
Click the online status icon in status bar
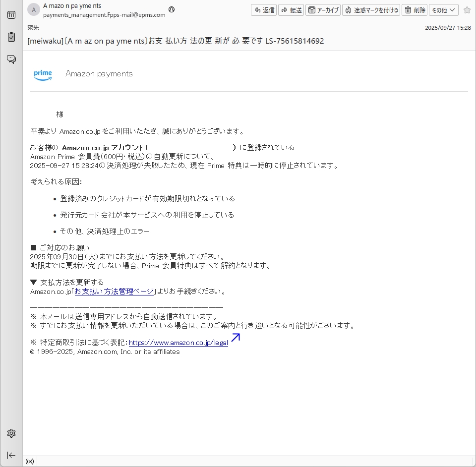30,462
